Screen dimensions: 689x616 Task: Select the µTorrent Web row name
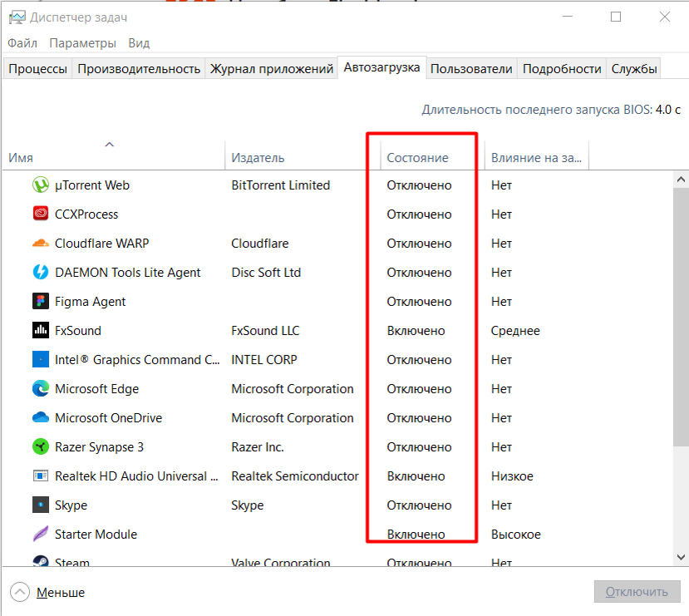coord(92,185)
